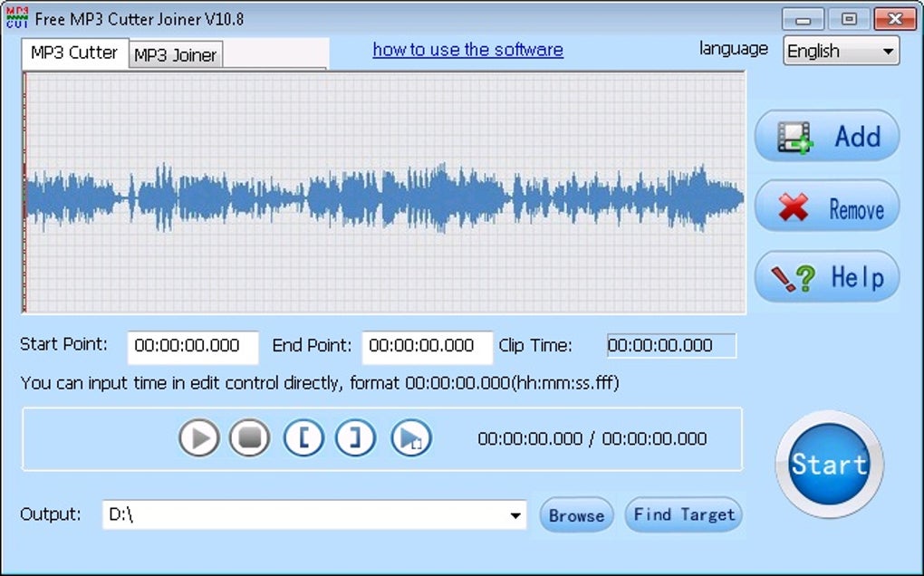924x576 pixels.
Task: Remove the loaded file with red X button
Action: coord(827,206)
